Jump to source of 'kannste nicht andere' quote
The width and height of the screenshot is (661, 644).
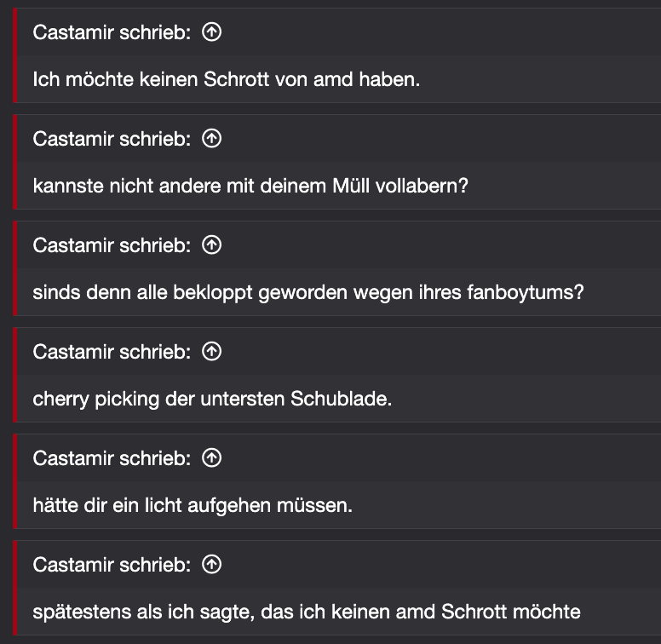click(x=212, y=139)
